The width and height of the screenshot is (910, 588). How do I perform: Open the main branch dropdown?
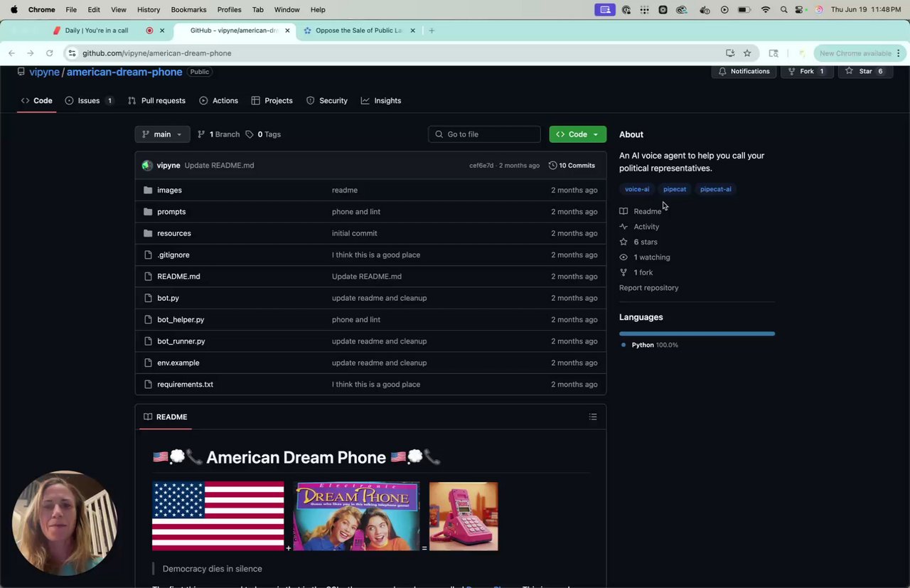tap(162, 134)
